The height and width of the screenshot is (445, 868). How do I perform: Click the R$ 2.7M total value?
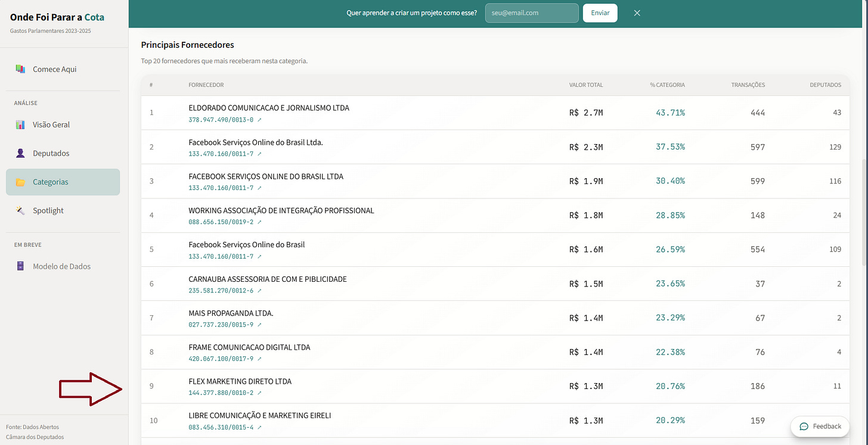[x=586, y=113]
